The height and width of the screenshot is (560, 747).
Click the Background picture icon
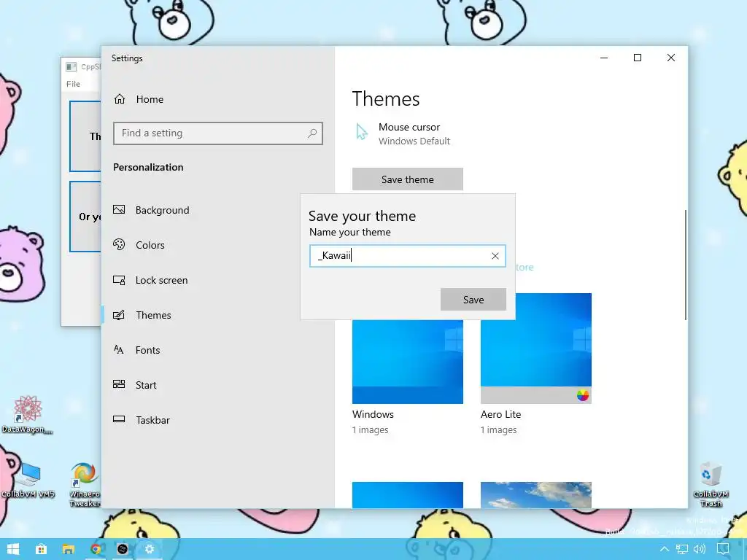[x=119, y=209]
